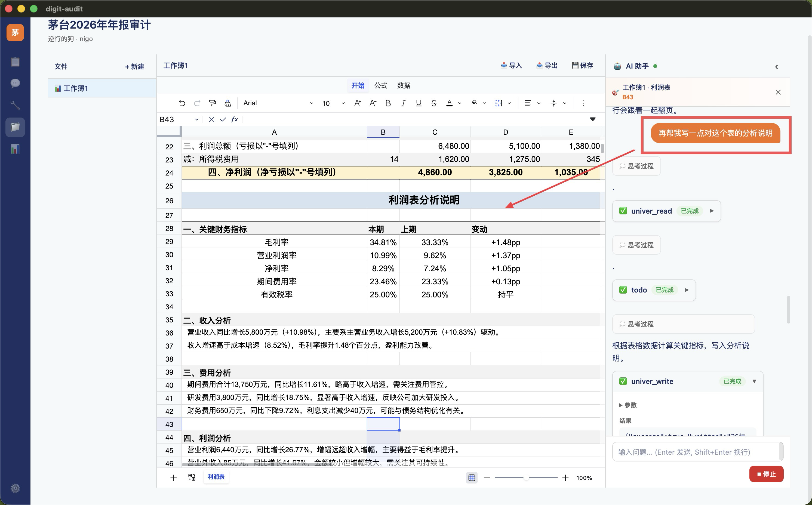
Task: Switch to the 公式 ribbon tab
Action: click(381, 85)
